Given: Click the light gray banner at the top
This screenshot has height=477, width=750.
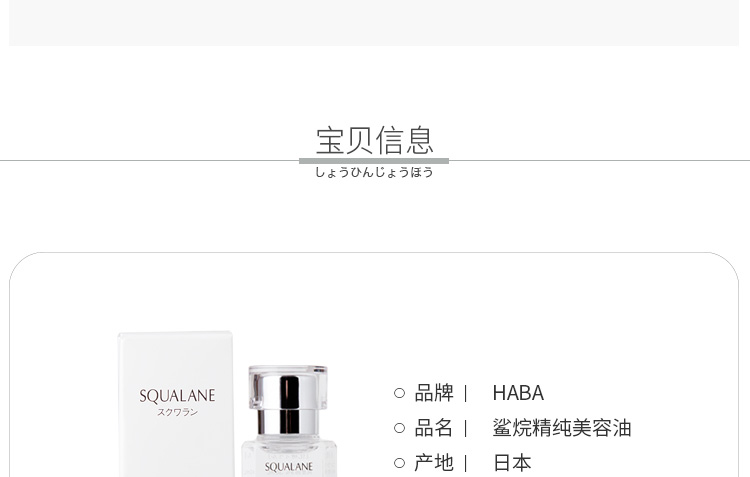Looking at the screenshot, I should (374, 23).
